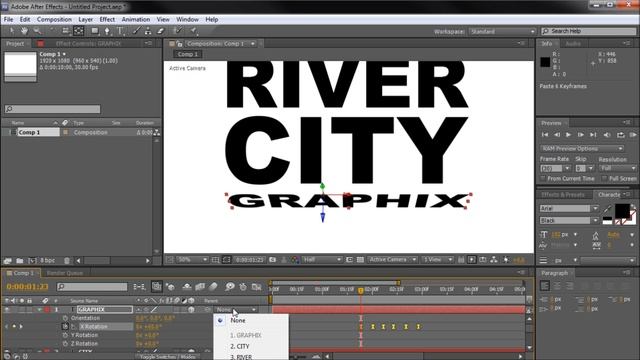Toggle Orientation stopwatch keyframing

coord(65,318)
